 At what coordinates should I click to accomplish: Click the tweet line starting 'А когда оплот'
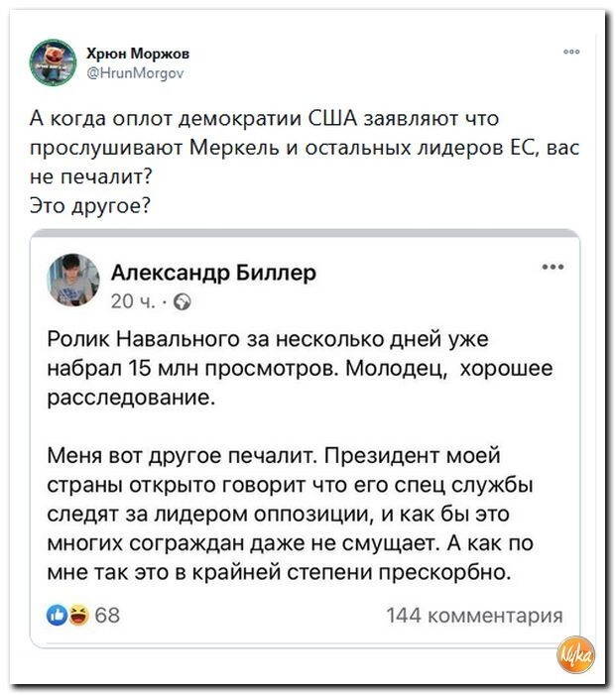[264, 119]
